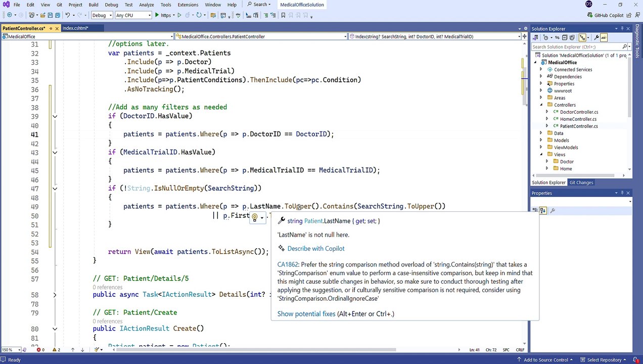Click the search magnifier in Solution Explorer
This screenshot has height=364, width=643.
(x=624, y=47)
